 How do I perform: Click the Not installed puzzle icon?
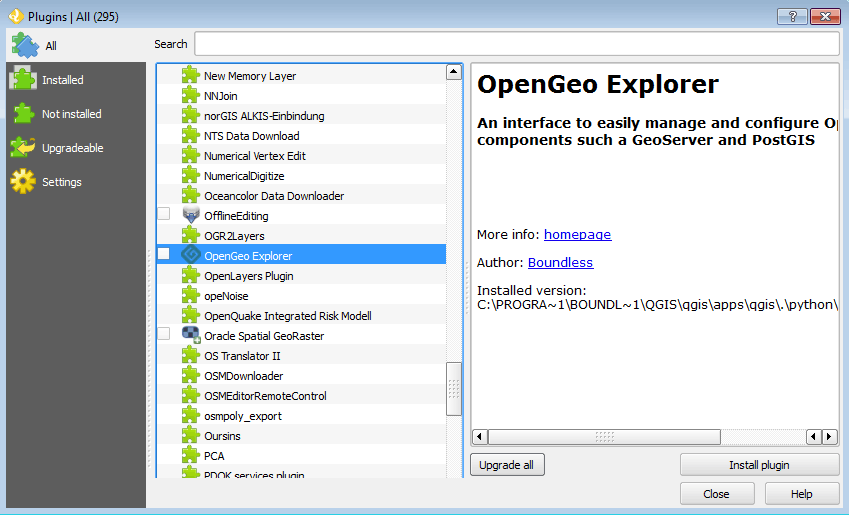point(23,114)
